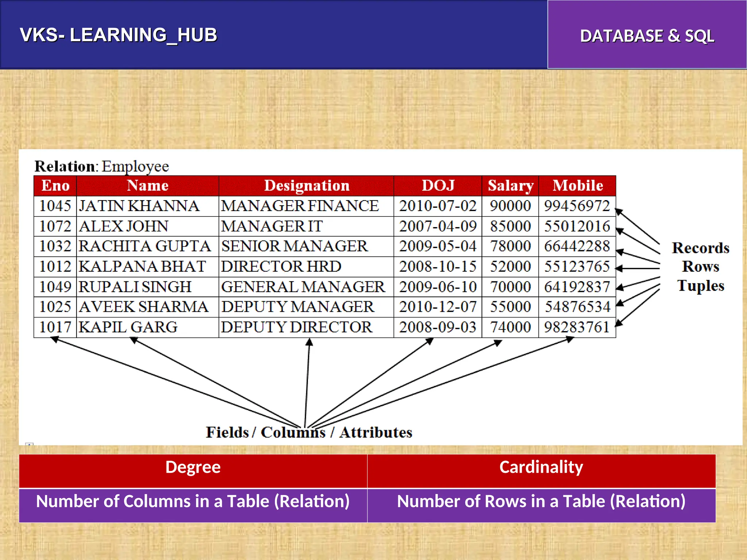Select employee number 1025 cell
Image resolution: width=747 pixels, height=560 pixels.
tap(55, 307)
